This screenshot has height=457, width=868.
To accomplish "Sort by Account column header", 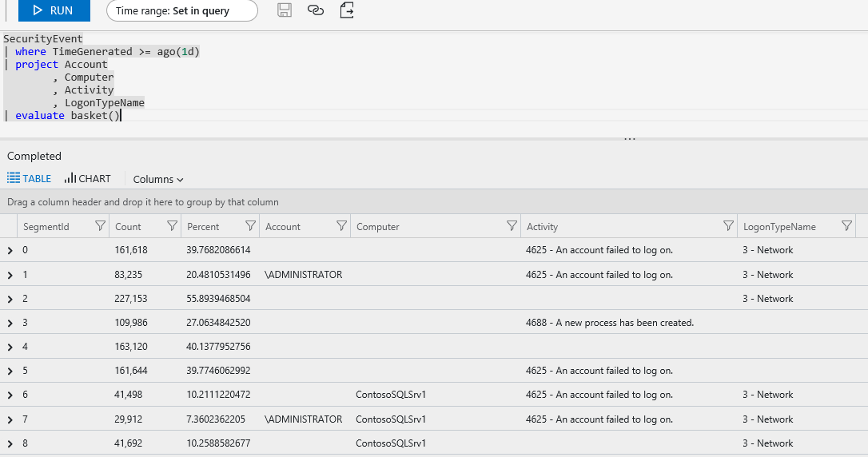I will click(282, 227).
